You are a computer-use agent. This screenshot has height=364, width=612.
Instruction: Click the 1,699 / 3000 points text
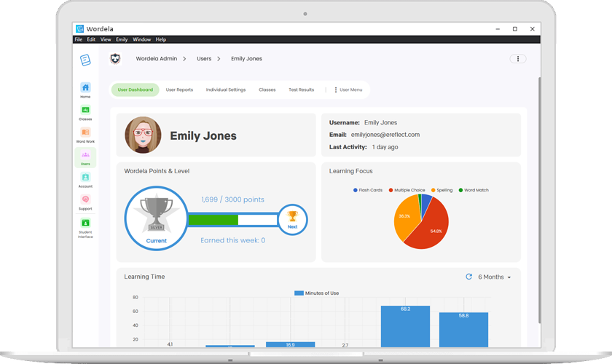[x=232, y=199]
